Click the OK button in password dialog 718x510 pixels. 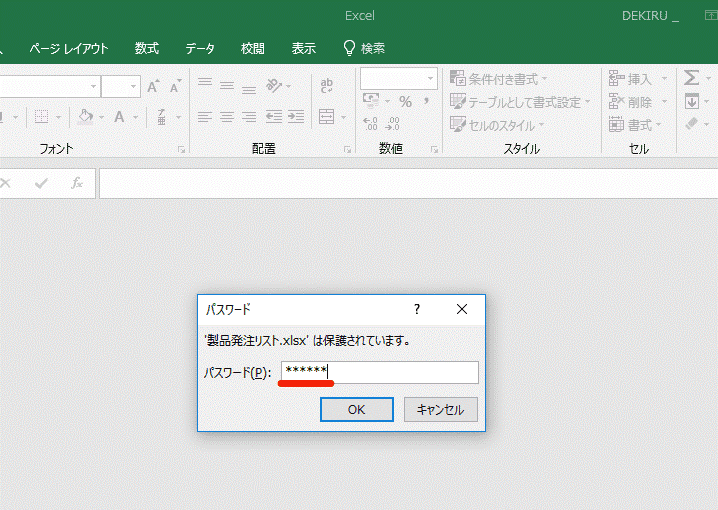[356, 409]
